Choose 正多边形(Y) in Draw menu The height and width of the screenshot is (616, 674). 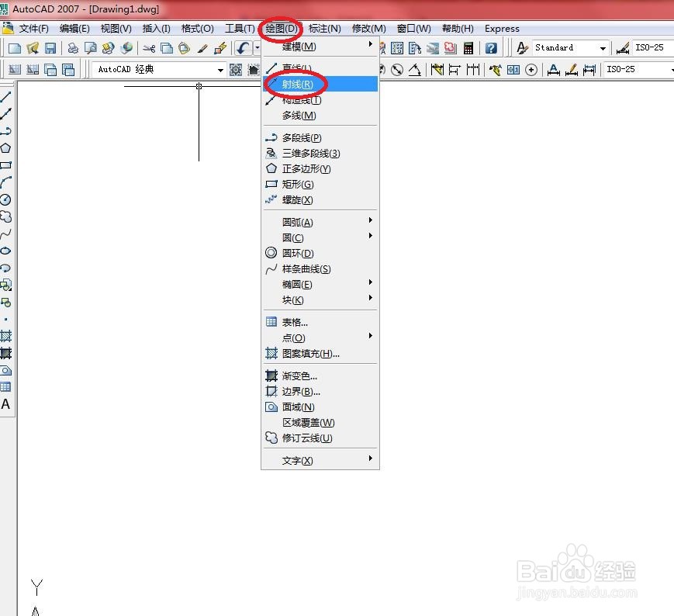tap(320, 168)
